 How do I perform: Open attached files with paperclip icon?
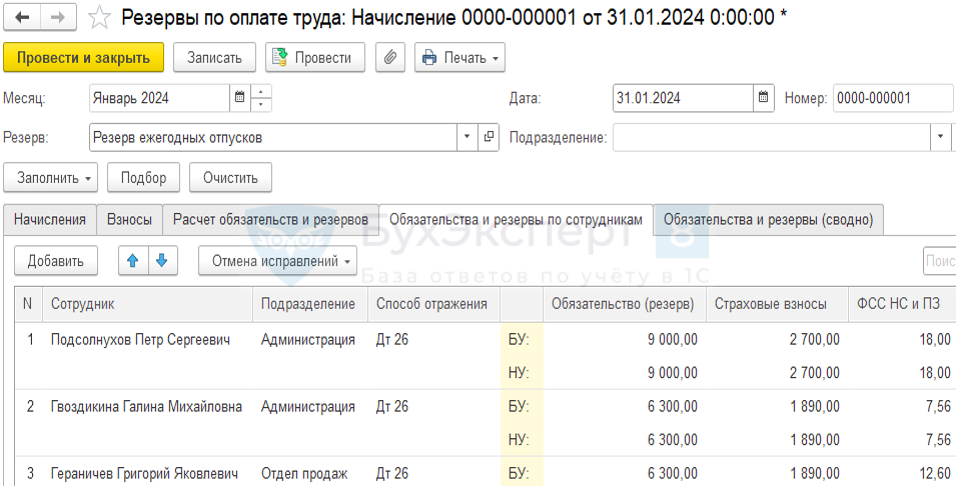(x=390, y=58)
